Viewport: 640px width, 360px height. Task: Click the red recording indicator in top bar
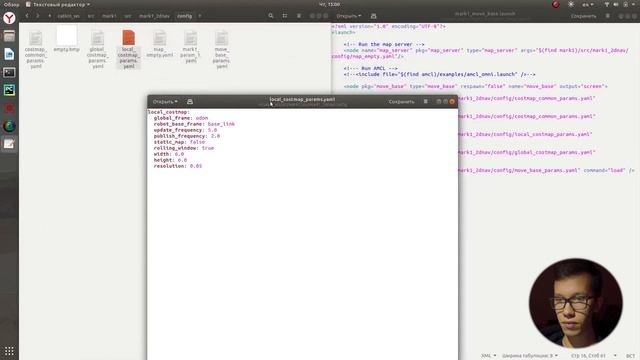[556, 4]
